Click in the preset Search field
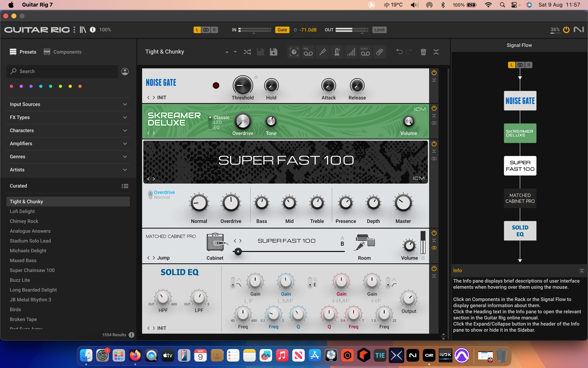This screenshot has width=588, height=368. (x=62, y=71)
